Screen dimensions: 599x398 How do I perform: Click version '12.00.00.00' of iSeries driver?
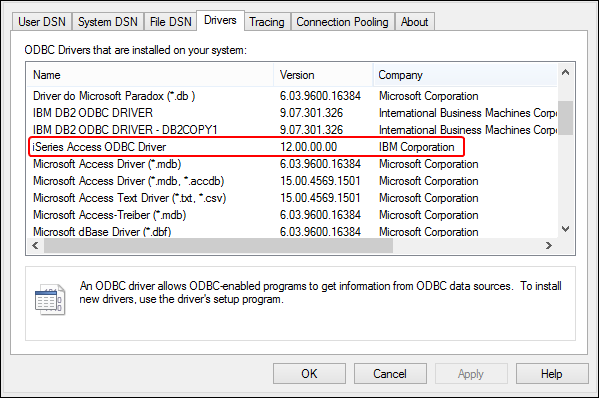tap(309, 147)
